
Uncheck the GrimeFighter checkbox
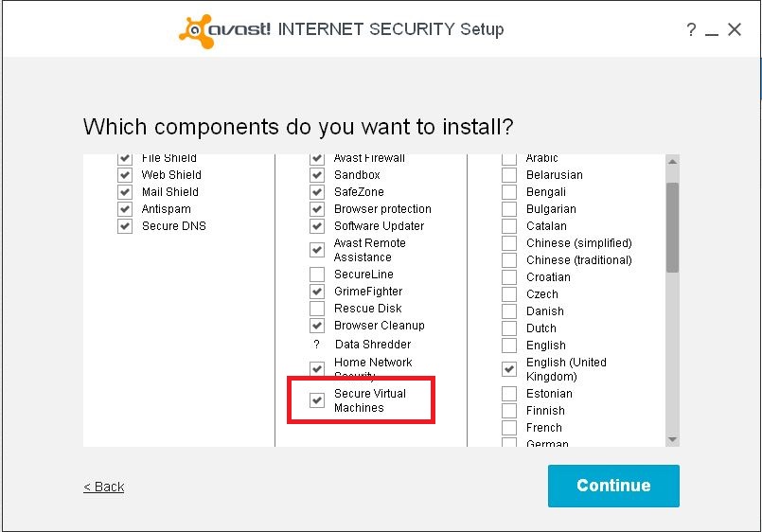(317, 292)
